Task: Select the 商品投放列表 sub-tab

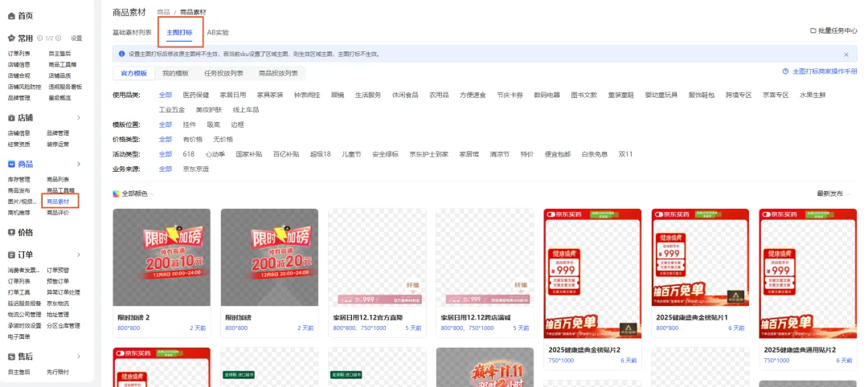Action: [278, 73]
